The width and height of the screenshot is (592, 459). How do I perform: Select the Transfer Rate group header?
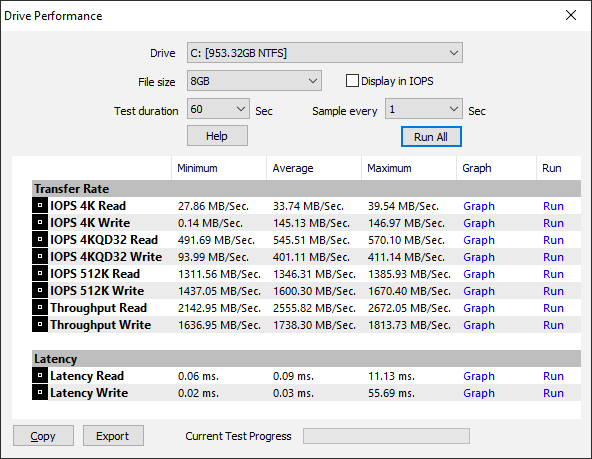[x=306, y=188]
